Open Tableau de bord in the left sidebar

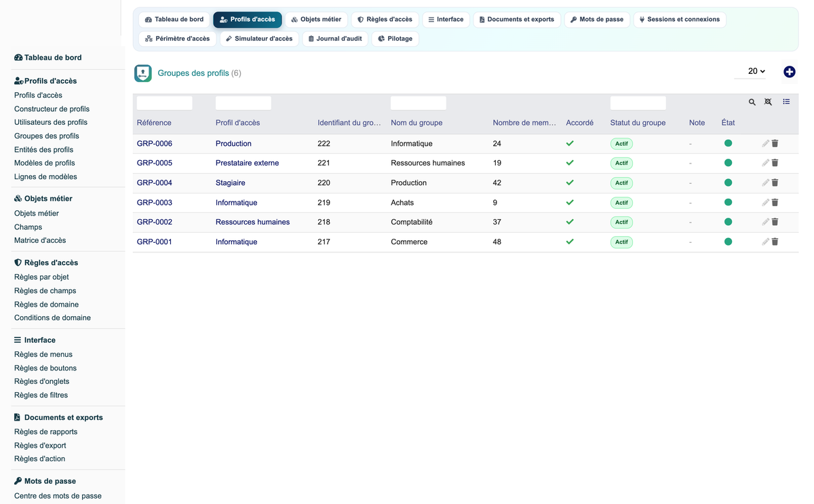click(48, 58)
